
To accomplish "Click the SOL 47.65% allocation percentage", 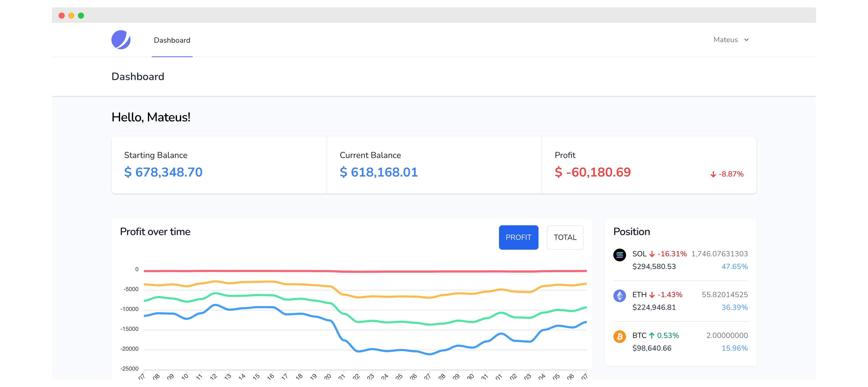I will 734,267.
